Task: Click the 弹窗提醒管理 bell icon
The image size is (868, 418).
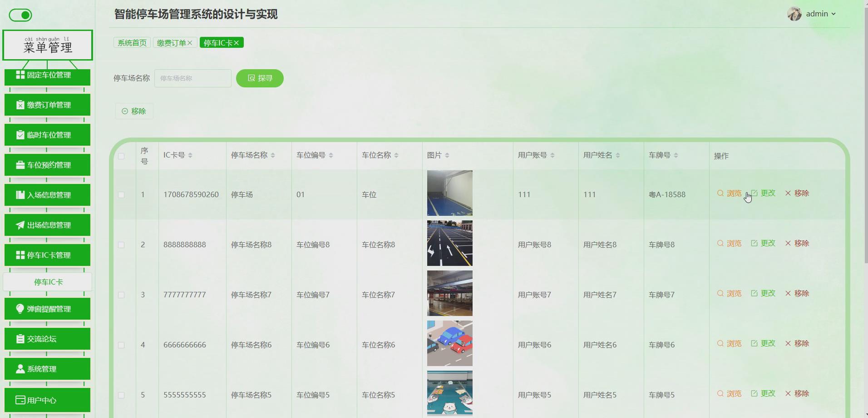Action: (x=19, y=309)
